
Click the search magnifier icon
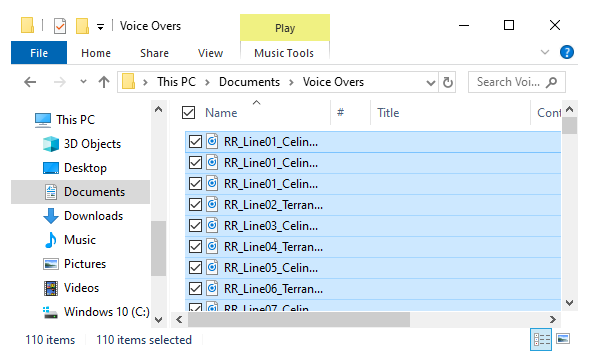coord(551,82)
